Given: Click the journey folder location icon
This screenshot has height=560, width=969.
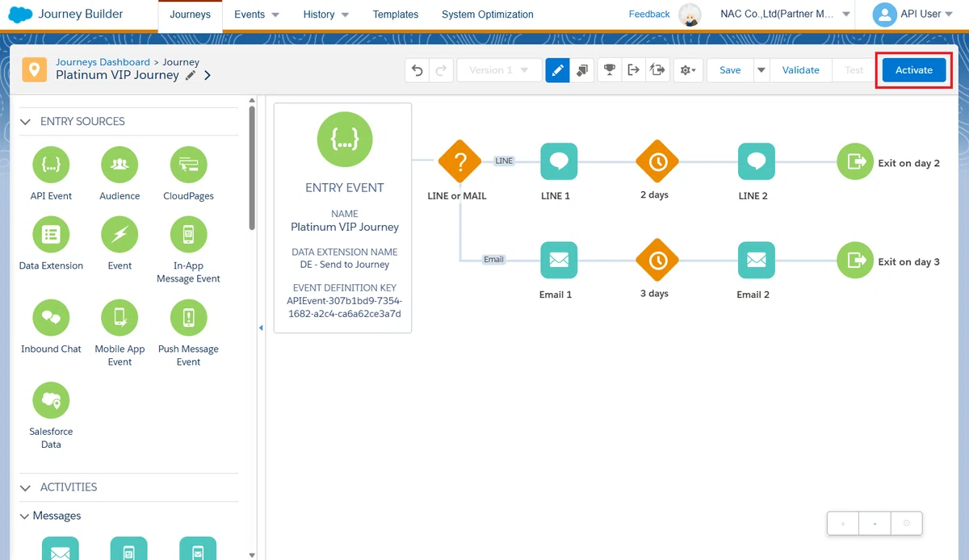Looking at the screenshot, I should 34,69.
